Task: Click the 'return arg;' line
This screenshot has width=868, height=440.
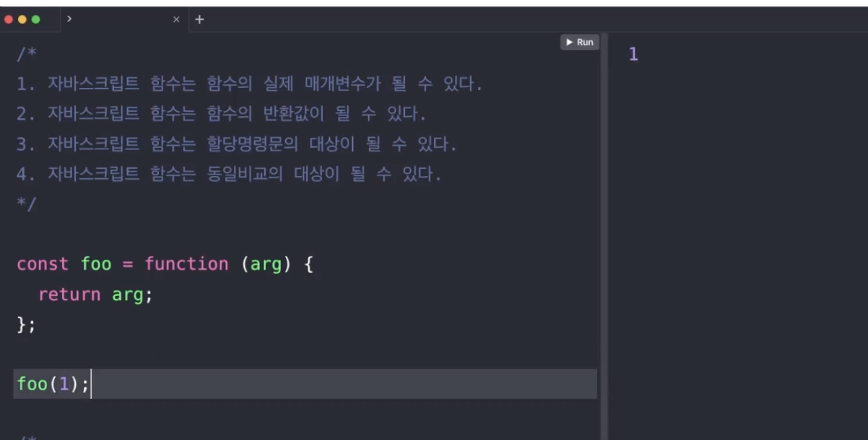Action: [x=96, y=294]
